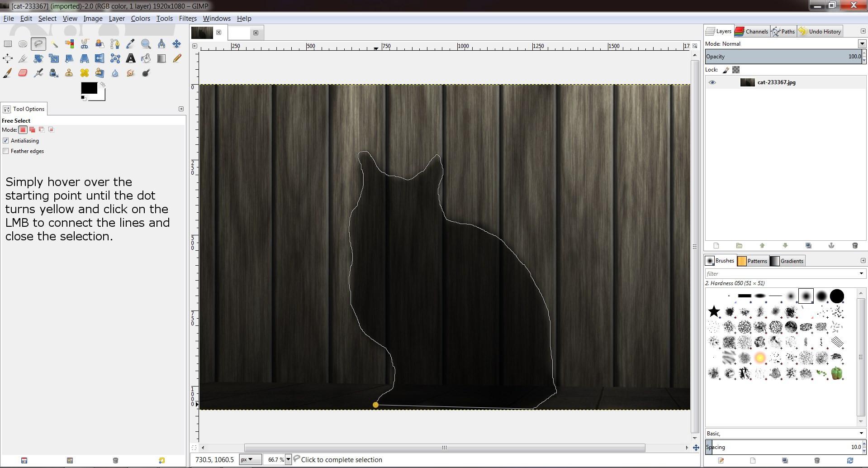The image size is (868, 468).
Task: Pick the Text tool
Action: (x=130, y=58)
